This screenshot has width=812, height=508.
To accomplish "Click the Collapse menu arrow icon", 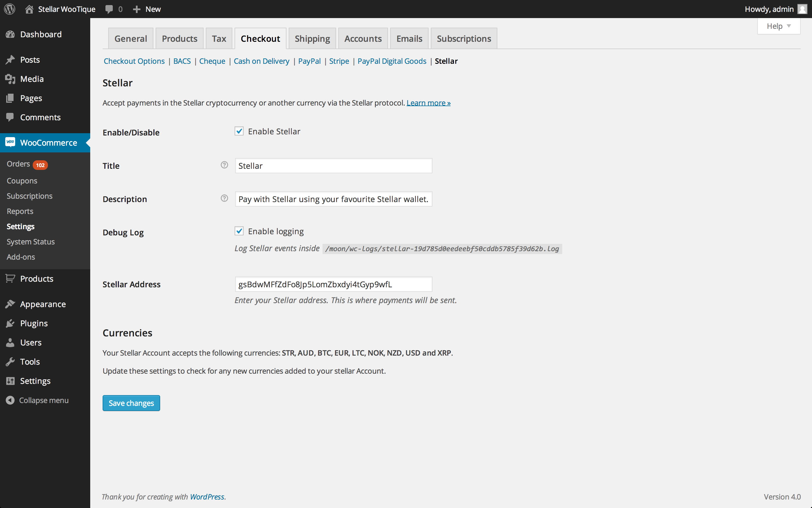I will (10, 400).
